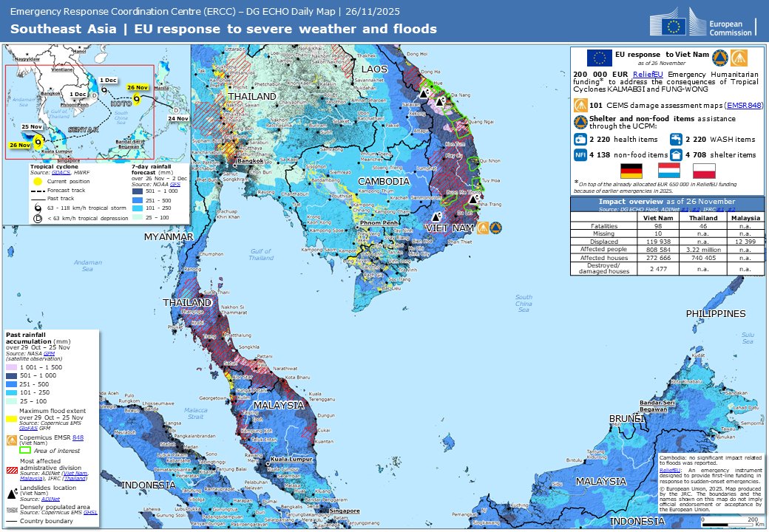Image resolution: width=769 pixels, height=532 pixels.
Task: Click the landslide marker near Nha Trang
Action: 472,199
